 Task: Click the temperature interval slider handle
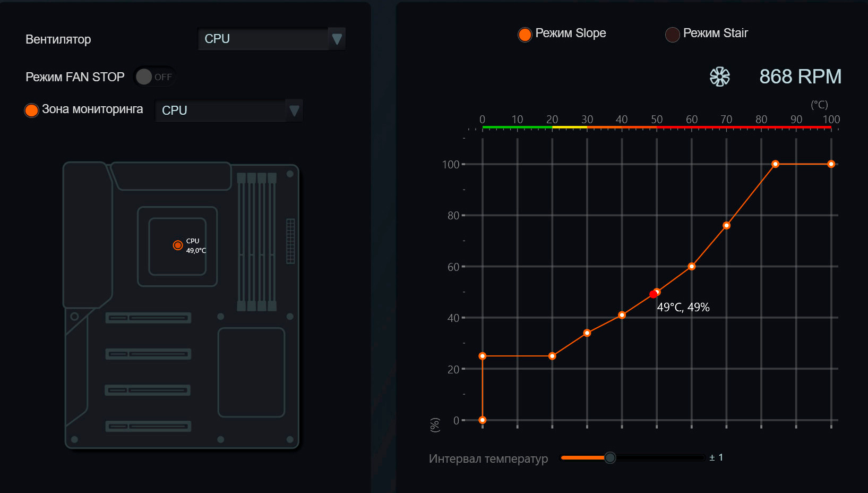(610, 457)
